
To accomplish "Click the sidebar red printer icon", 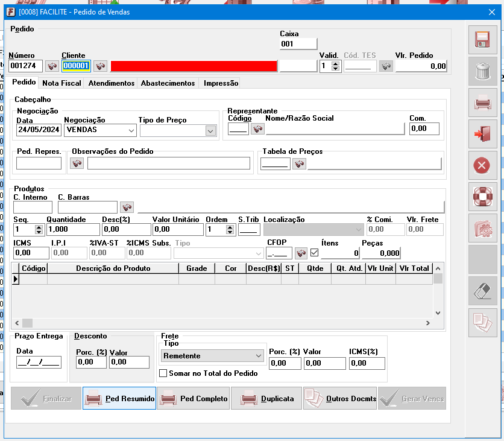I will tap(482, 103).
